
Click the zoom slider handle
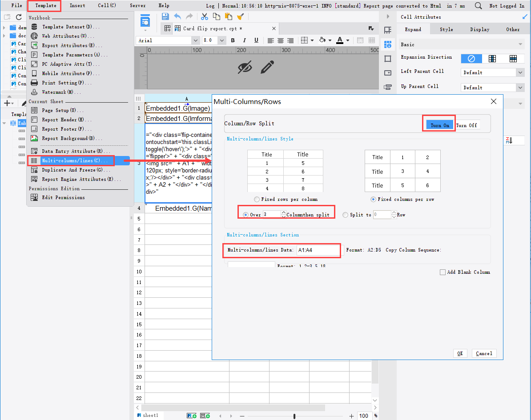point(294,416)
